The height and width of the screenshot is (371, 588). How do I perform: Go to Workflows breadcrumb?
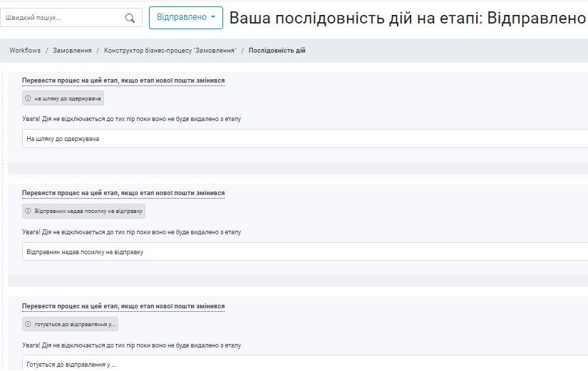pos(25,51)
